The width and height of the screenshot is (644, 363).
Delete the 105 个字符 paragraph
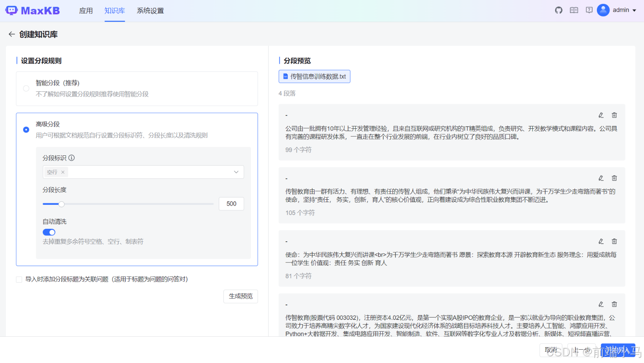(615, 178)
